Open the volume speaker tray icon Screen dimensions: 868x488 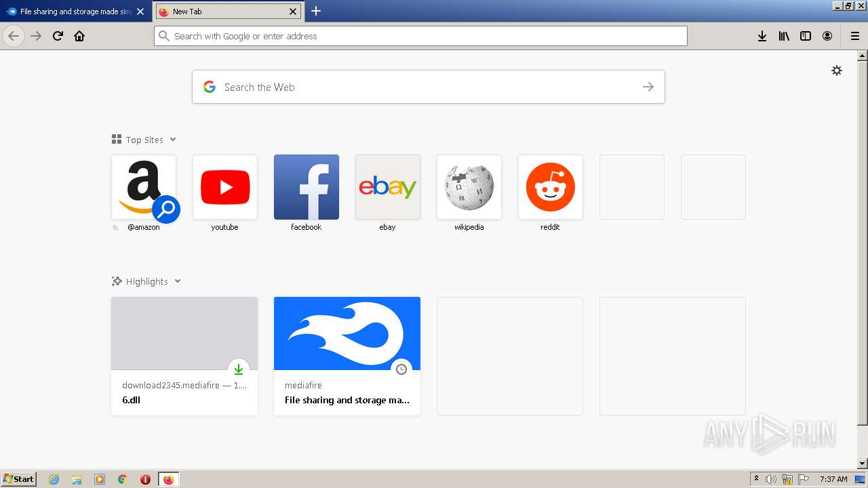coord(771,479)
